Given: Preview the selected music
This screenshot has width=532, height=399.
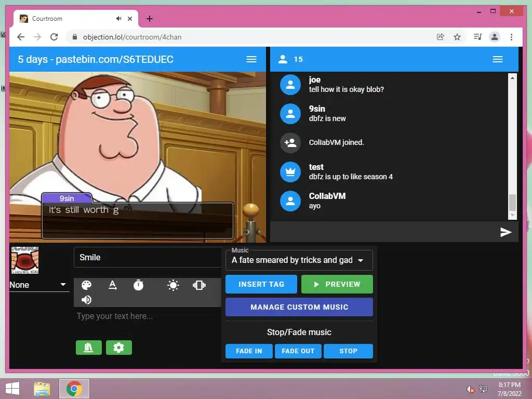Looking at the screenshot, I should click(337, 284).
